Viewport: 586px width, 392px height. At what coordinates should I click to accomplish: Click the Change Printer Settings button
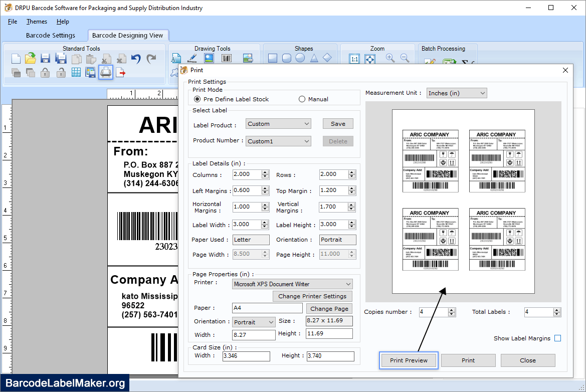tap(312, 296)
